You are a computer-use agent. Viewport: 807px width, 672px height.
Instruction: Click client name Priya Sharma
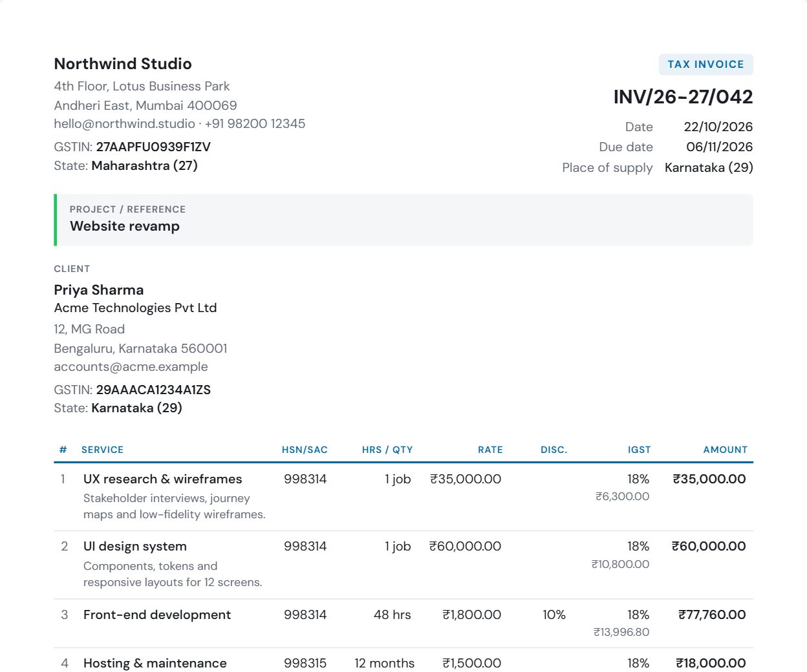coord(99,289)
